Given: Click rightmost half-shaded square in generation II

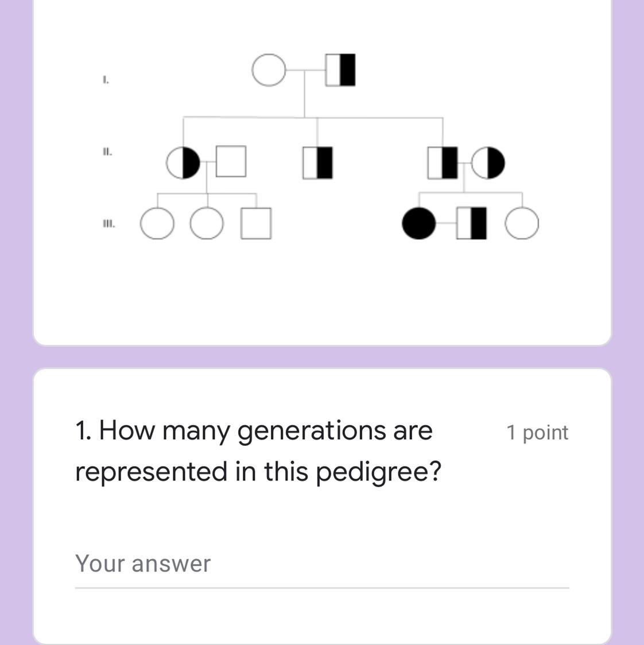Looking at the screenshot, I should pos(443,162).
